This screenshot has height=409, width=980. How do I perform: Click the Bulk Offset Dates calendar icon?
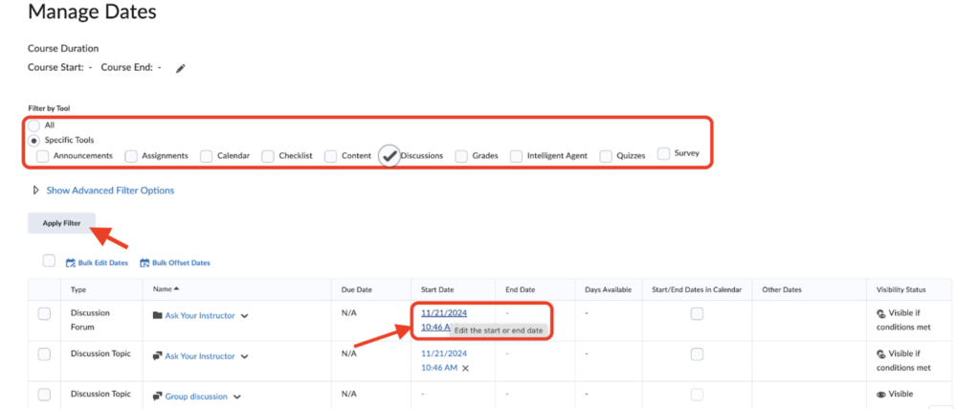point(145,262)
